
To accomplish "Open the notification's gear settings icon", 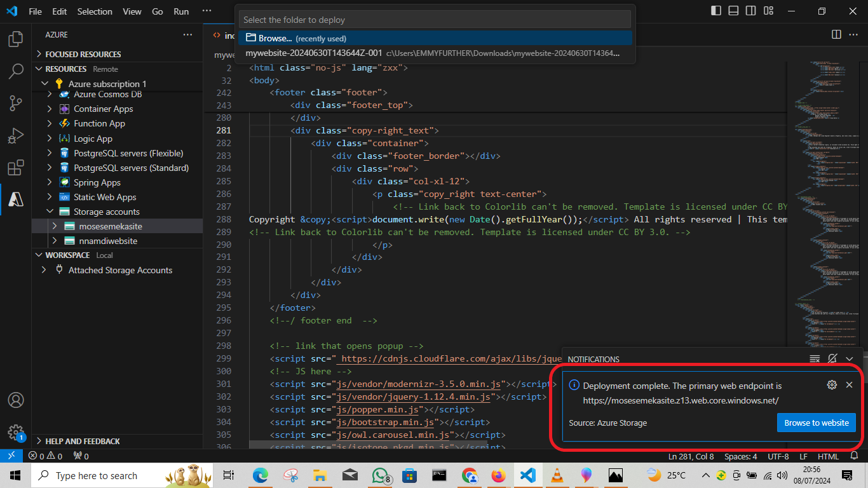I will point(832,385).
